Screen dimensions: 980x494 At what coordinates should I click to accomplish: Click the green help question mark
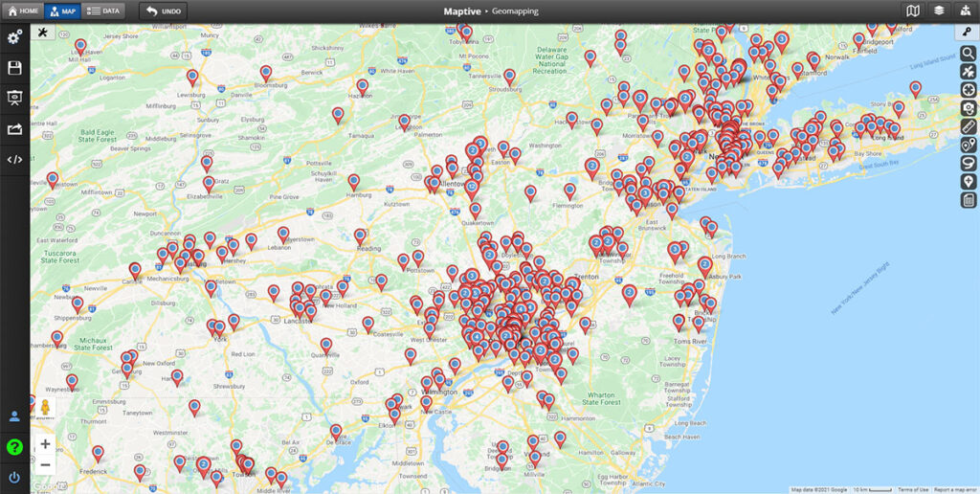[14, 447]
